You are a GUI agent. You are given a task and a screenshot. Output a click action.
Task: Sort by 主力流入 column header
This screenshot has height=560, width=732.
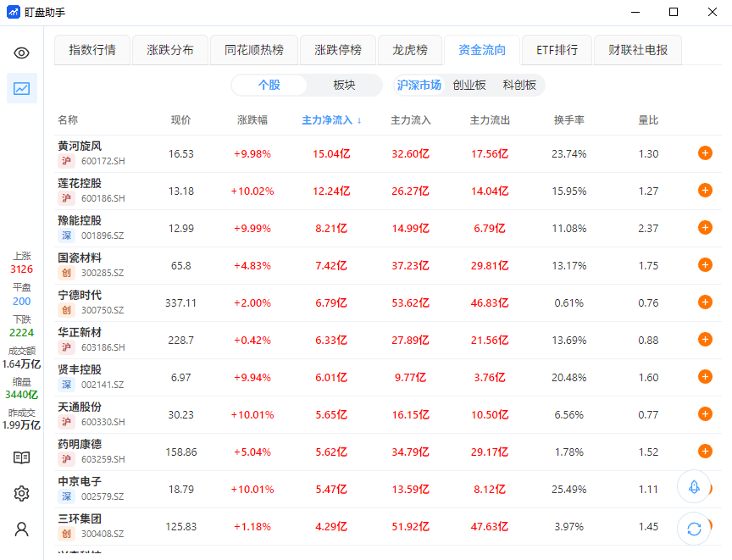[x=410, y=120]
